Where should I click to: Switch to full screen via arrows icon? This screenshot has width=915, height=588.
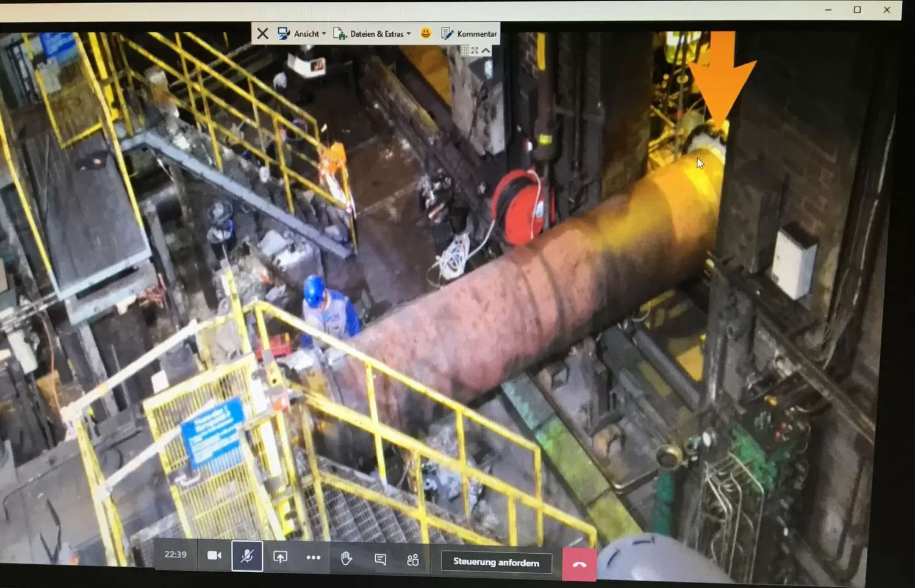point(475,50)
